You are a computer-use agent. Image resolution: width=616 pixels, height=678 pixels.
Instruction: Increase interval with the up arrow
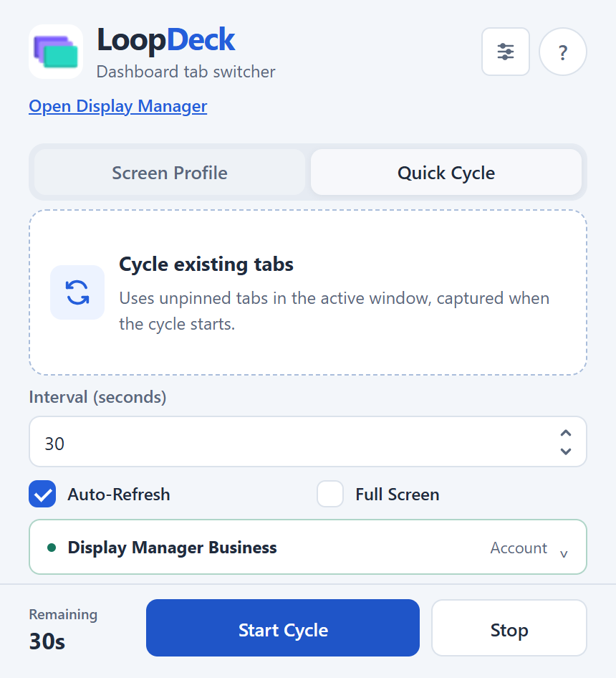point(565,433)
